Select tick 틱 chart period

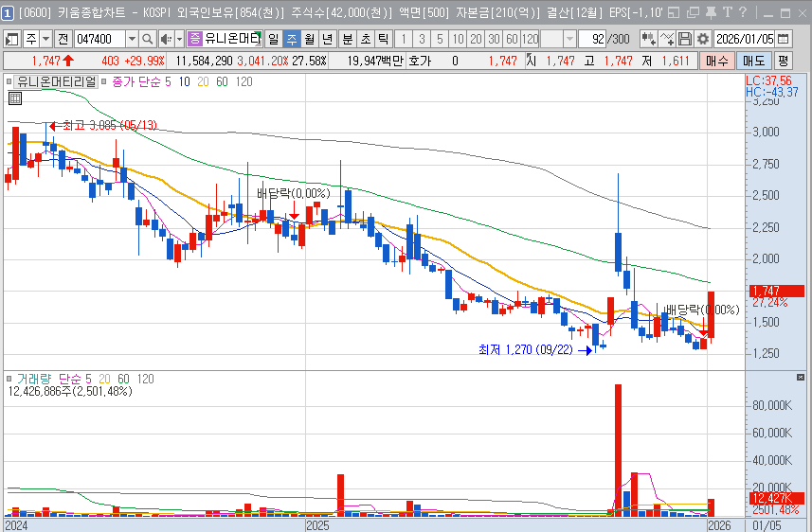pyautogui.click(x=383, y=39)
